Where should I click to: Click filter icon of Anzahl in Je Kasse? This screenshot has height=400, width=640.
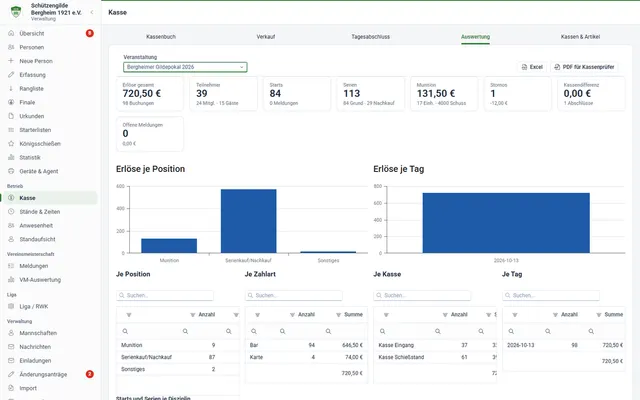[445, 315]
